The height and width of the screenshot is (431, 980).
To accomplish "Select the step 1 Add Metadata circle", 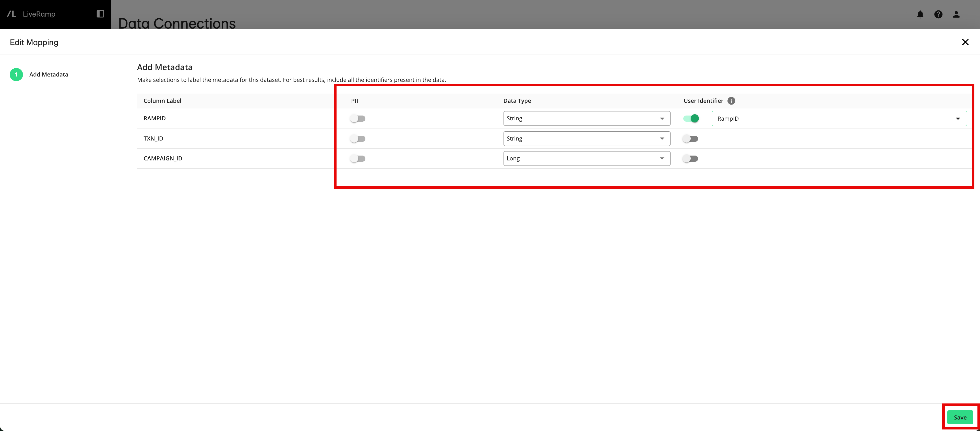I will click(16, 74).
